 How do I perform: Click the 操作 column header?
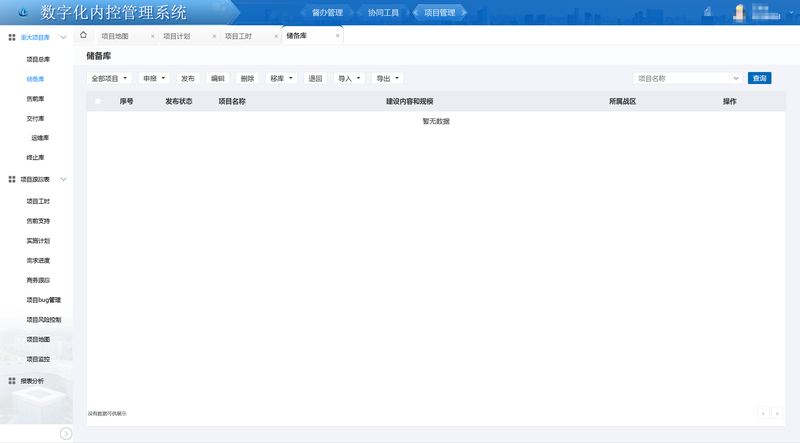tap(730, 101)
